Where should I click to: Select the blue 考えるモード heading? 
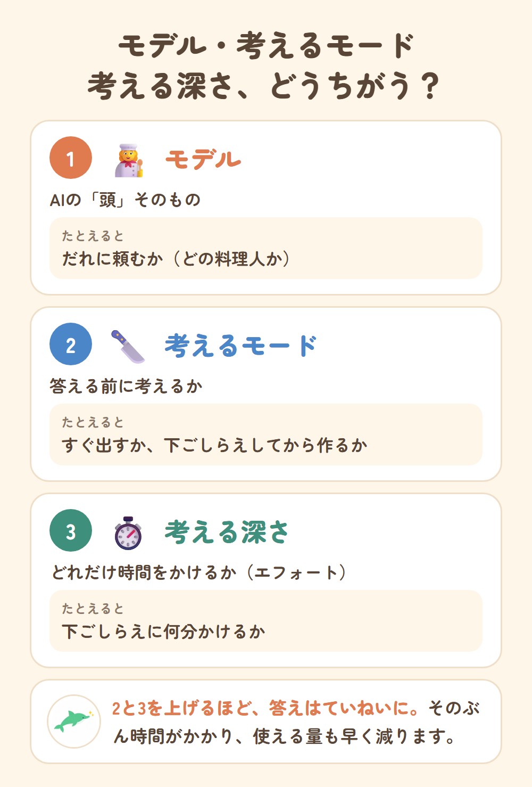point(241,346)
